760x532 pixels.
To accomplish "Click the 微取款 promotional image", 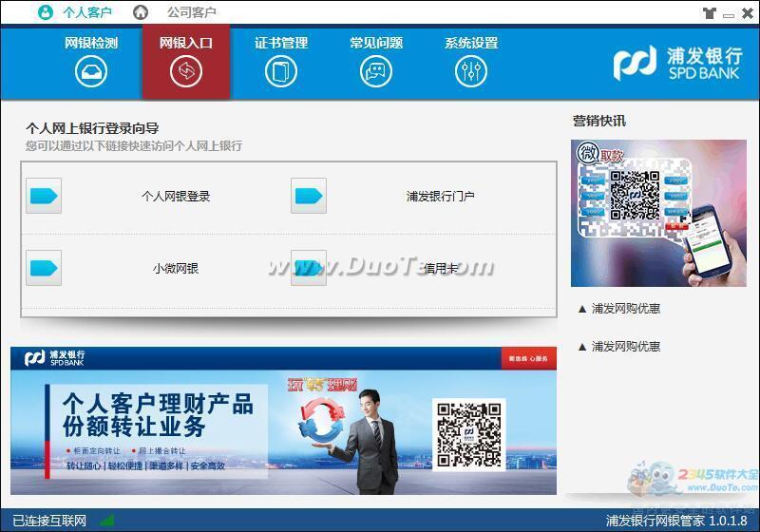I will coord(658,213).
